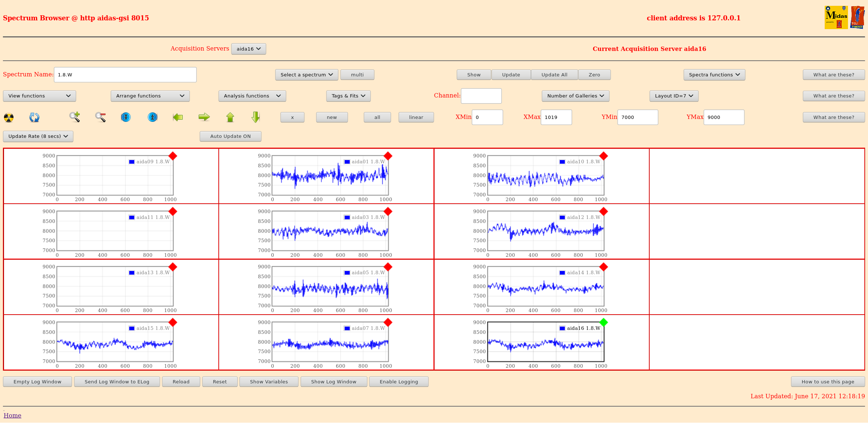Click the blue double down-arrow icon
The height and width of the screenshot is (423, 868).
126,117
